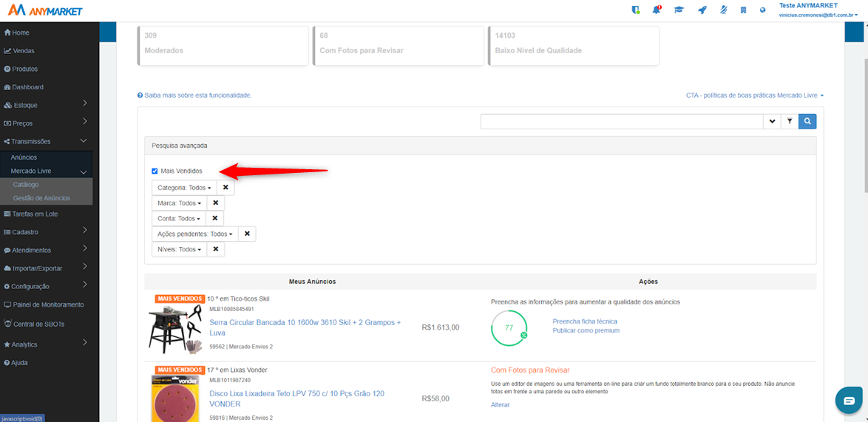The width and height of the screenshot is (868, 422).
Task: Click Preencha ficha técnica link
Action: pyautogui.click(x=585, y=321)
